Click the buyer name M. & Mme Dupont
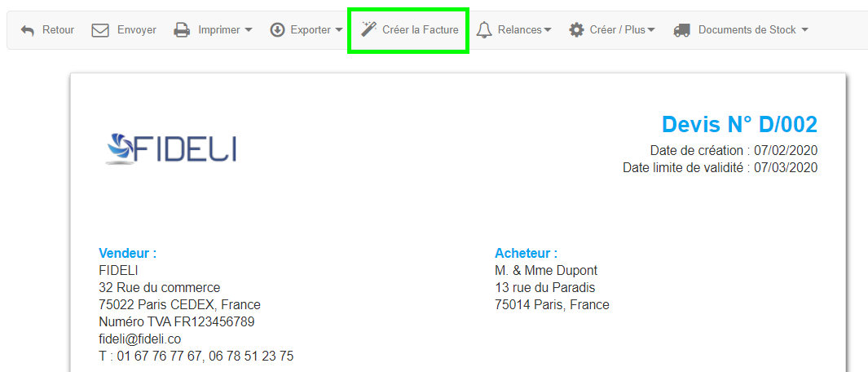This screenshot has height=372, width=868. pyautogui.click(x=546, y=271)
